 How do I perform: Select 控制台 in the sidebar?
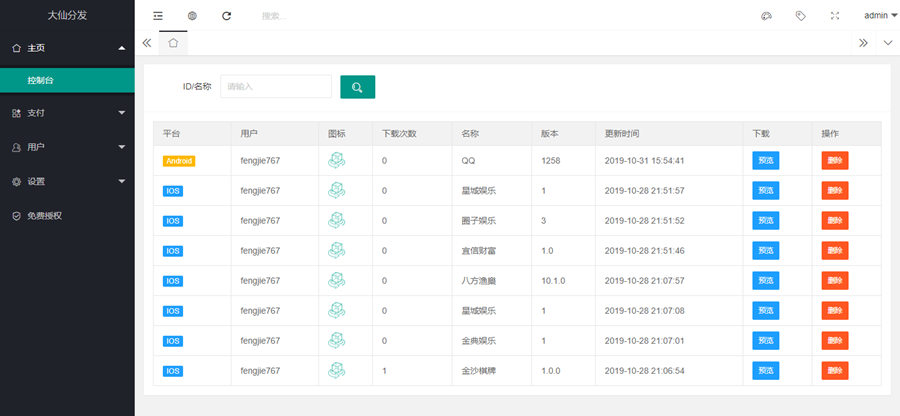[x=67, y=79]
